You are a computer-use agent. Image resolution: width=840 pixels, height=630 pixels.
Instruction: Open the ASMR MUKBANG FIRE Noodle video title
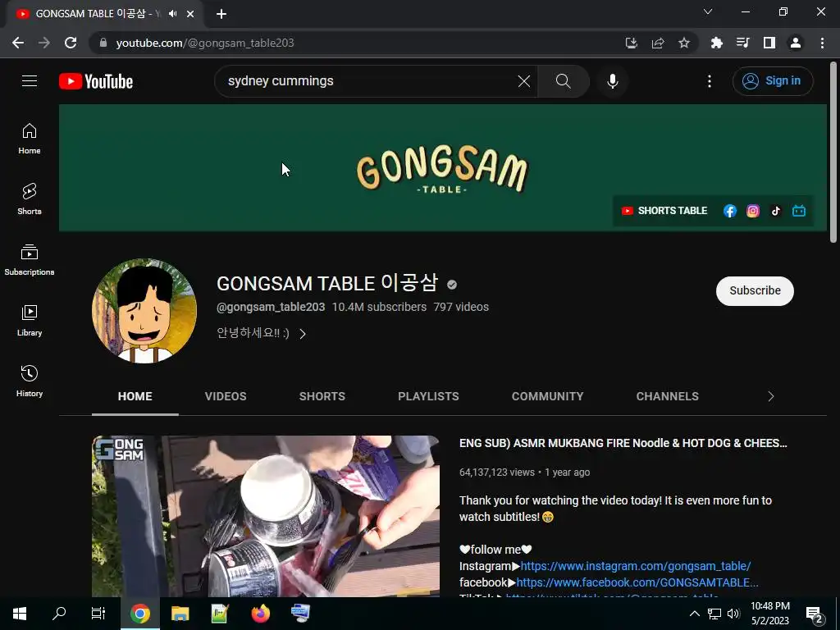click(623, 443)
